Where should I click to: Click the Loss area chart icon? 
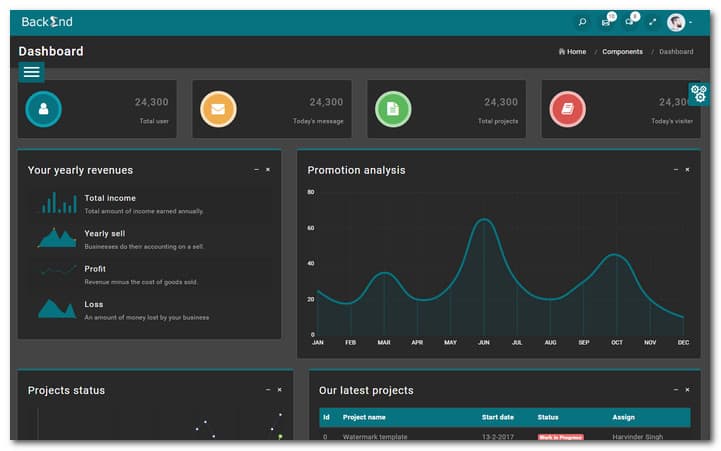point(57,308)
